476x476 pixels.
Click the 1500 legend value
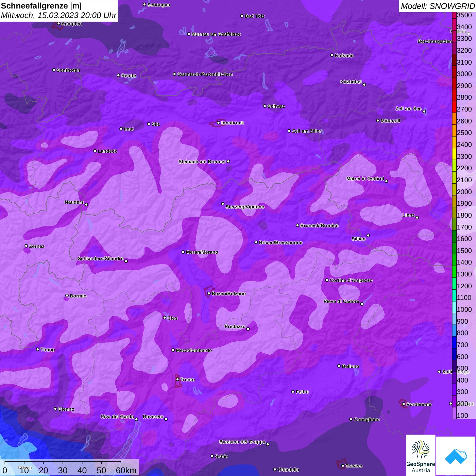(x=464, y=251)
